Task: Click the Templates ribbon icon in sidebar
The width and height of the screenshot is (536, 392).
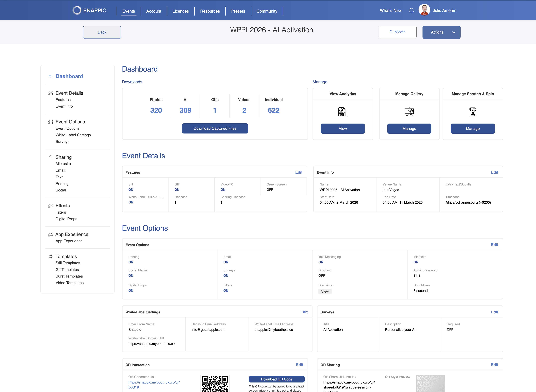Action: point(50,256)
